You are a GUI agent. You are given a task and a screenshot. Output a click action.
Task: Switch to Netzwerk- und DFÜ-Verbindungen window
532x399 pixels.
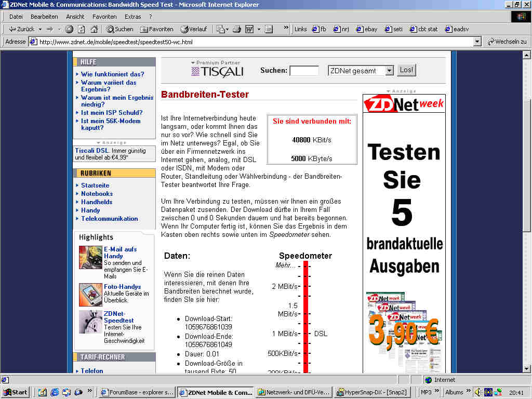tap(294, 392)
